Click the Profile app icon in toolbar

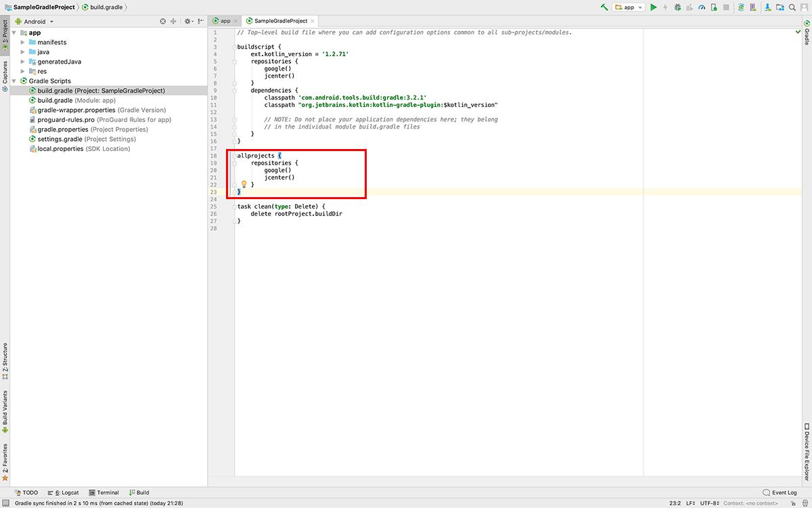[x=702, y=7]
